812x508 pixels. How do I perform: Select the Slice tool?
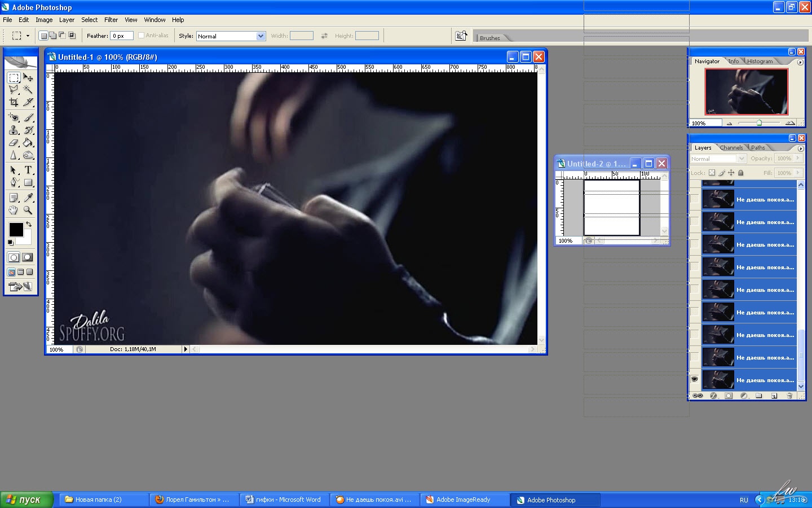click(x=28, y=102)
